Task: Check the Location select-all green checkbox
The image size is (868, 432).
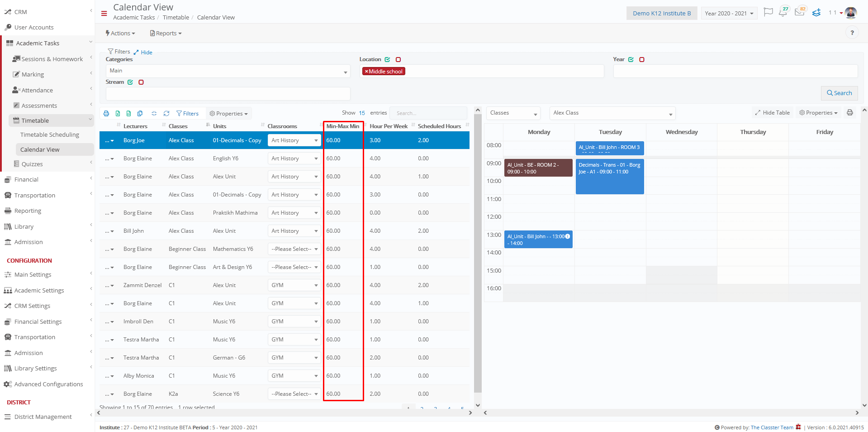Action: pyautogui.click(x=388, y=60)
